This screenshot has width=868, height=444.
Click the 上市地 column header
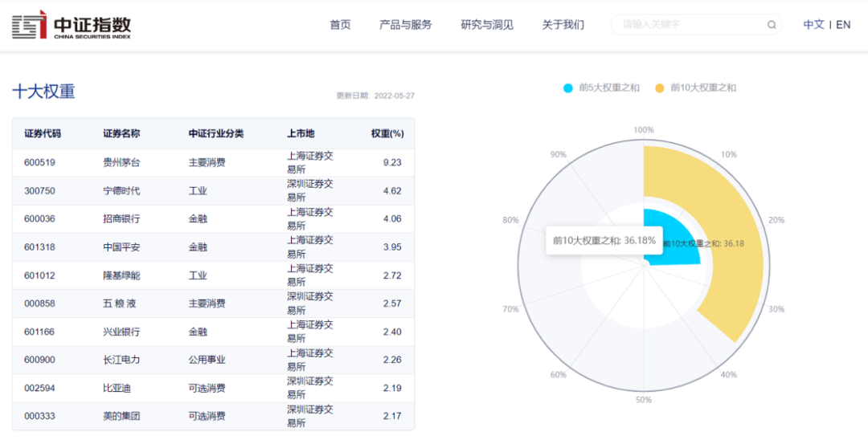(x=301, y=134)
